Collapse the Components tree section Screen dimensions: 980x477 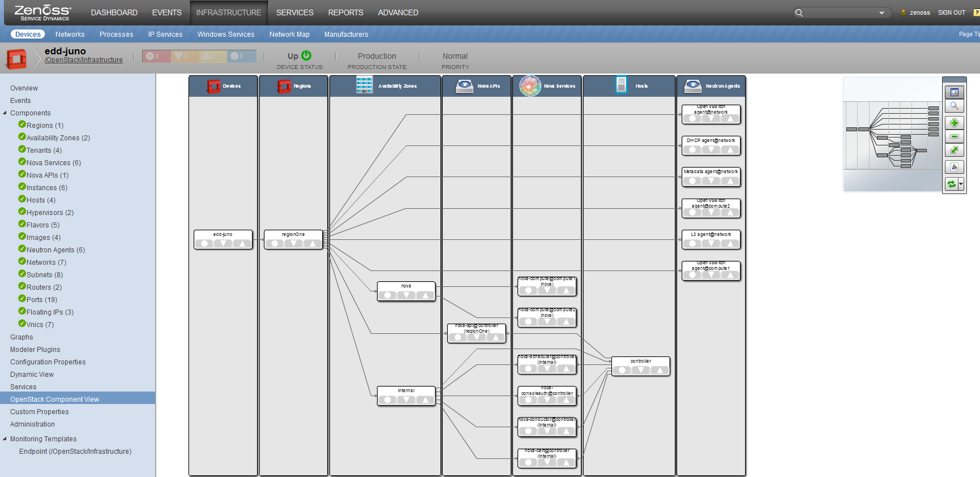pos(5,113)
